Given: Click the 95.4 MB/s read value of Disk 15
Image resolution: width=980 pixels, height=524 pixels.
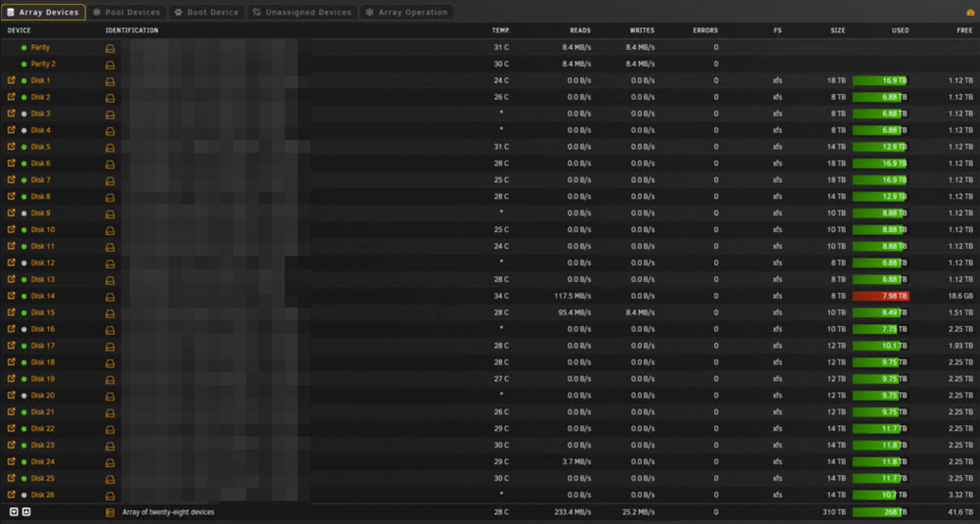Looking at the screenshot, I should coord(574,312).
